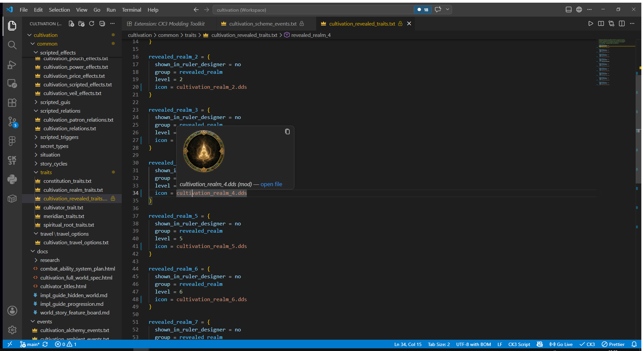The image size is (644, 351).
Task: Refresh the explorer file tree
Action: [x=92, y=24]
